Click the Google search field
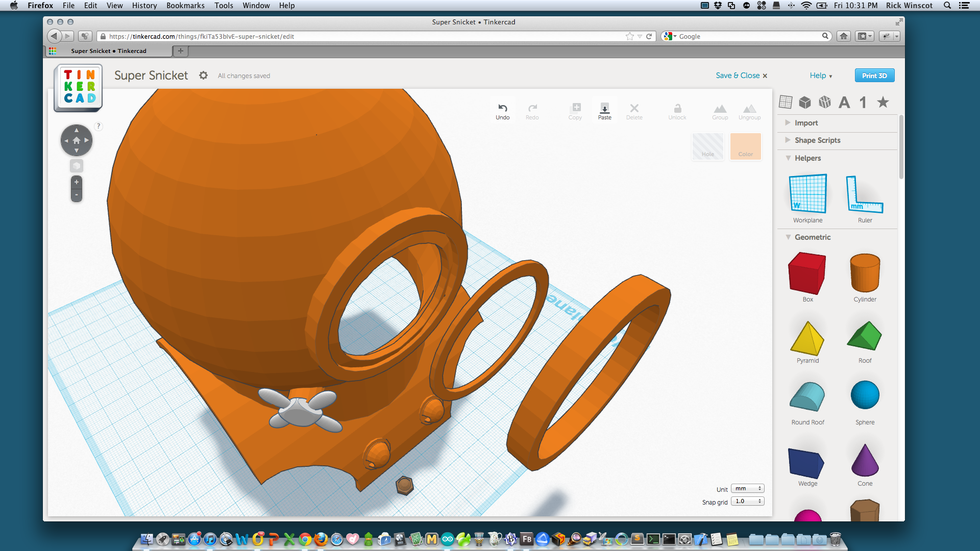This screenshot has width=980, height=551. point(747,36)
